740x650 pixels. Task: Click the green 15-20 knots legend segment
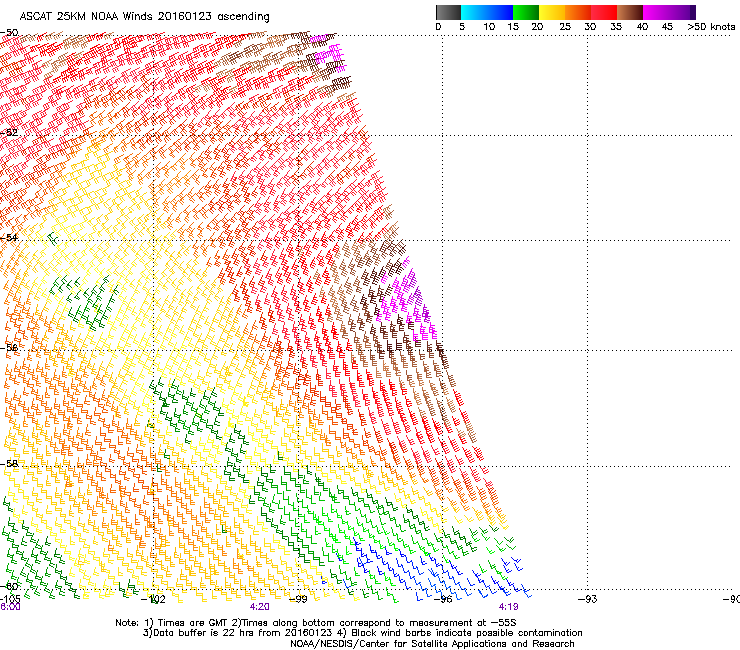[x=526, y=12]
